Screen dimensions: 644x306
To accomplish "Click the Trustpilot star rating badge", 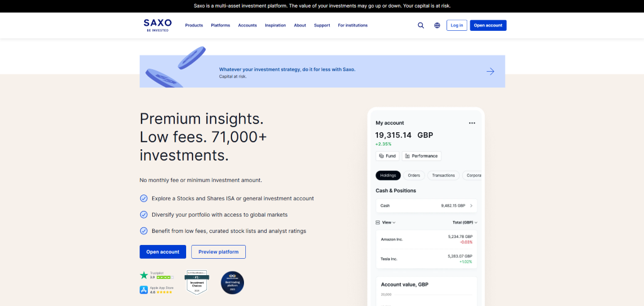I will [x=157, y=275].
